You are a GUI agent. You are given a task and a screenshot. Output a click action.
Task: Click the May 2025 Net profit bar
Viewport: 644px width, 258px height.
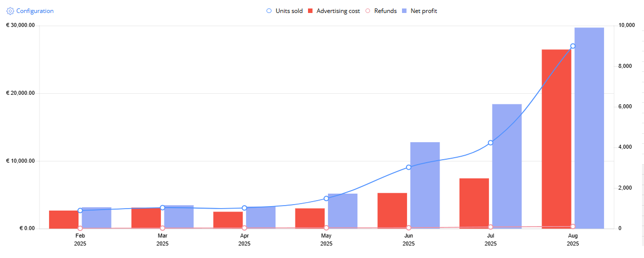point(343,211)
